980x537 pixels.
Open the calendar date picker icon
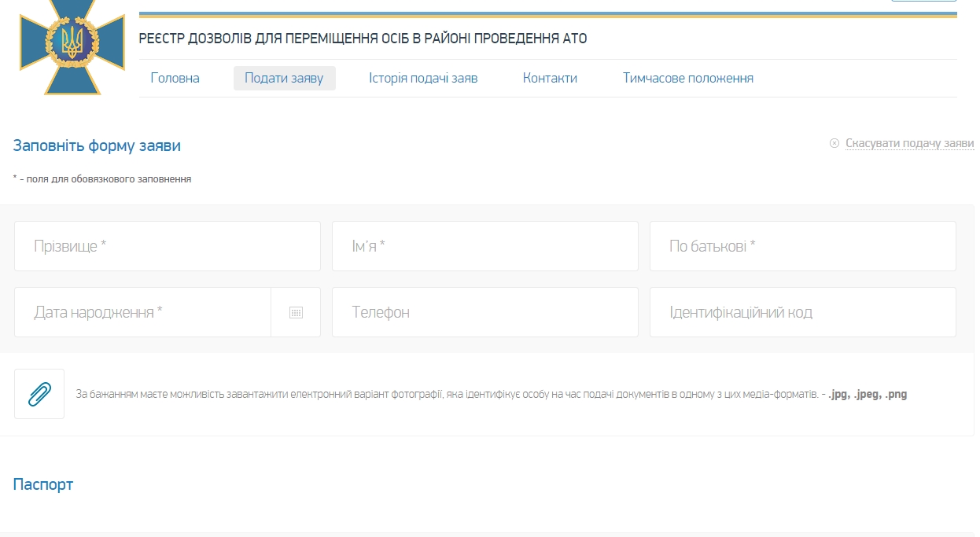296,312
